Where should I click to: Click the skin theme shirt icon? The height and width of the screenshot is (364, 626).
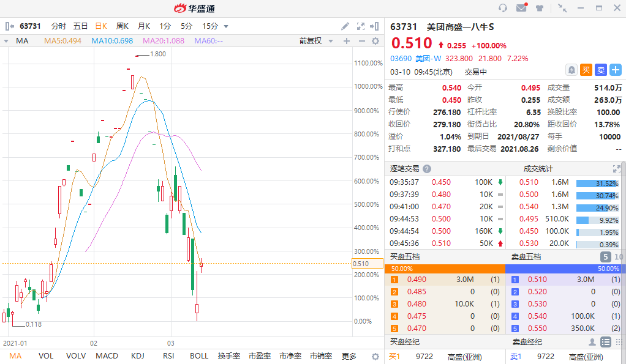pyautogui.click(x=540, y=8)
